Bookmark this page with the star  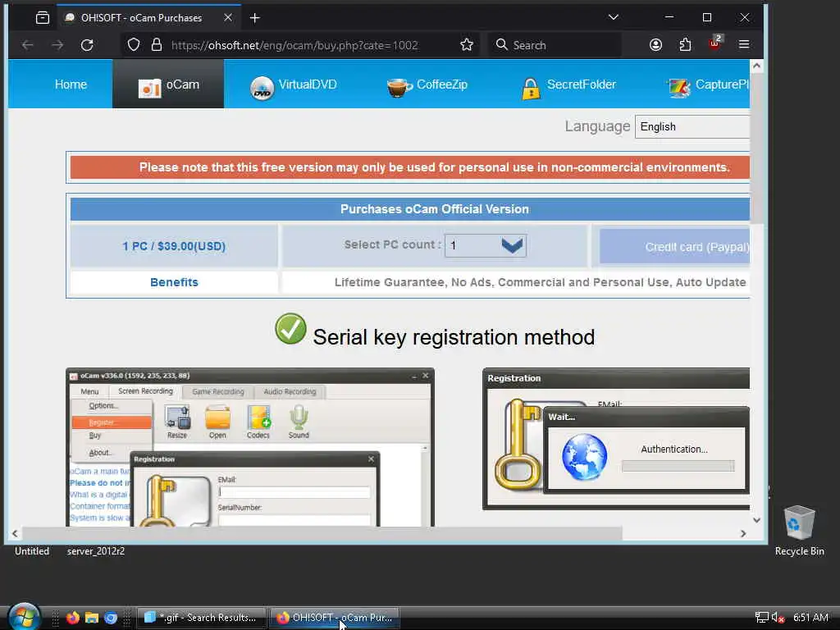[467, 45]
